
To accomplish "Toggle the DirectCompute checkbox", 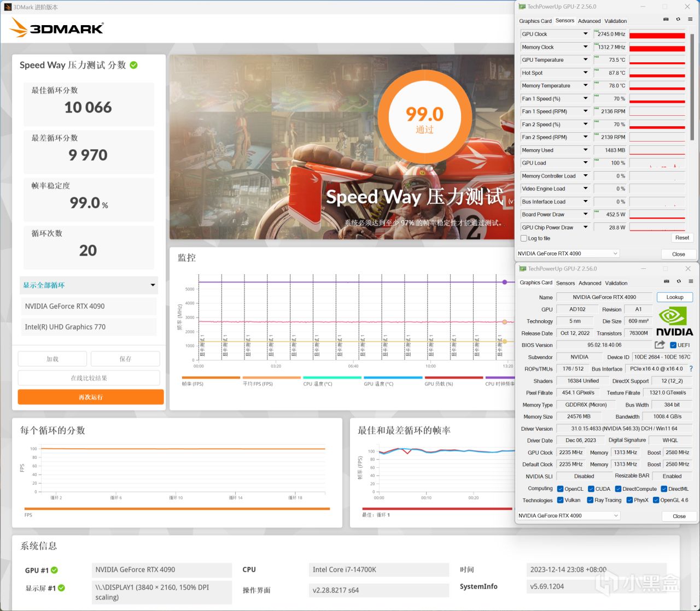I will [618, 489].
